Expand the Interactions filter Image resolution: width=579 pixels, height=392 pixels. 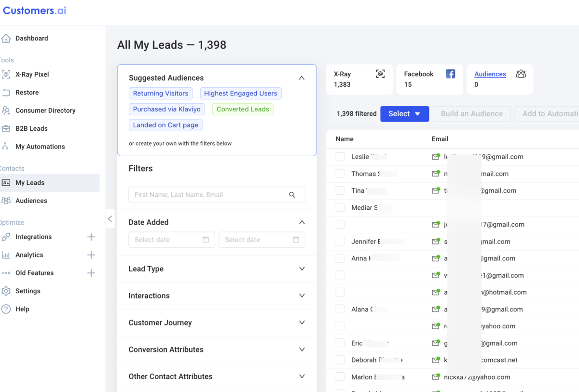tap(302, 296)
